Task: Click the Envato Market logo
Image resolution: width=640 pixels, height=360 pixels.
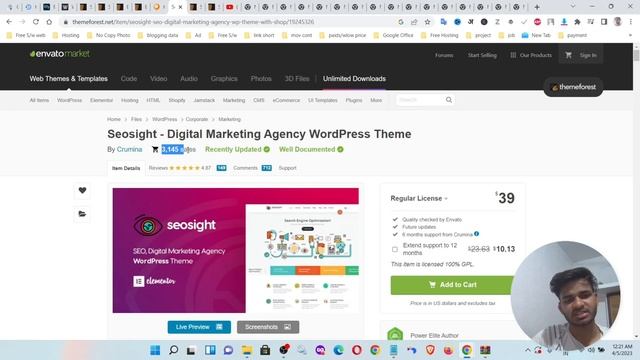Action: (60, 53)
